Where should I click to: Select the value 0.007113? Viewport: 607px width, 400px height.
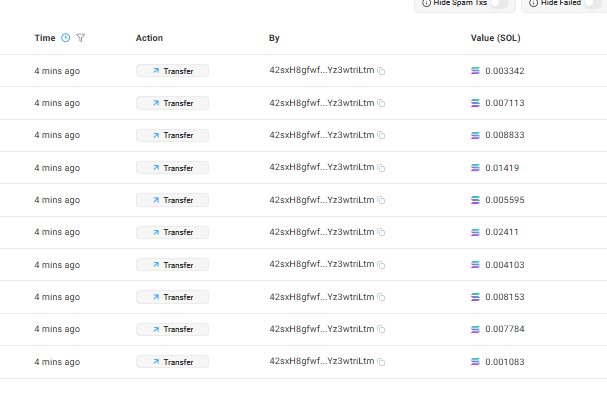pyautogui.click(x=505, y=103)
